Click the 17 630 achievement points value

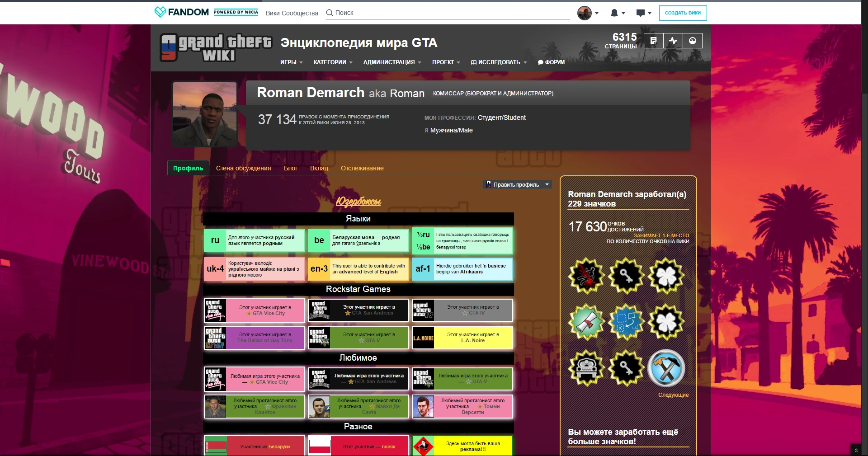coord(587,226)
